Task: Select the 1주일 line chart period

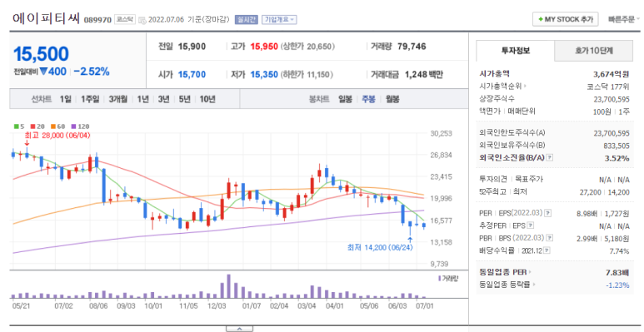Action: (x=90, y=99)
